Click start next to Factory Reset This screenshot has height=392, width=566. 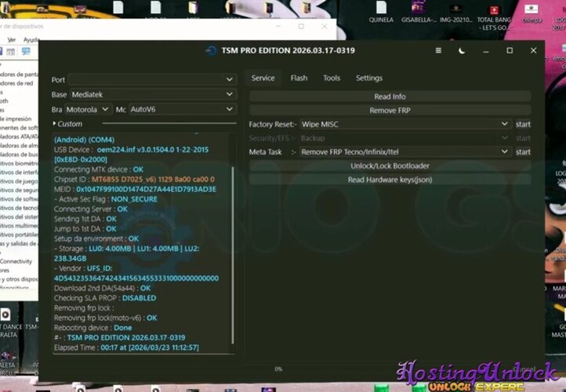[523, 125]
